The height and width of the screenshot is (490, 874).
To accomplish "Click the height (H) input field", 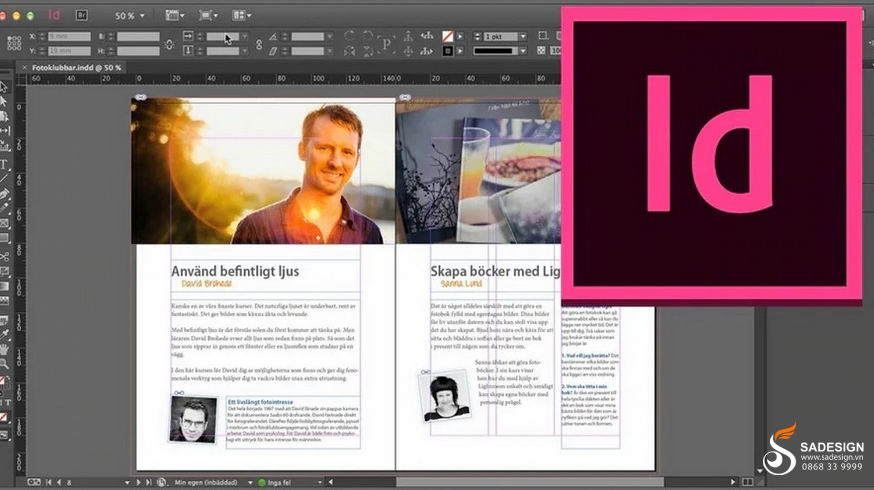I will tap(138, 51).
